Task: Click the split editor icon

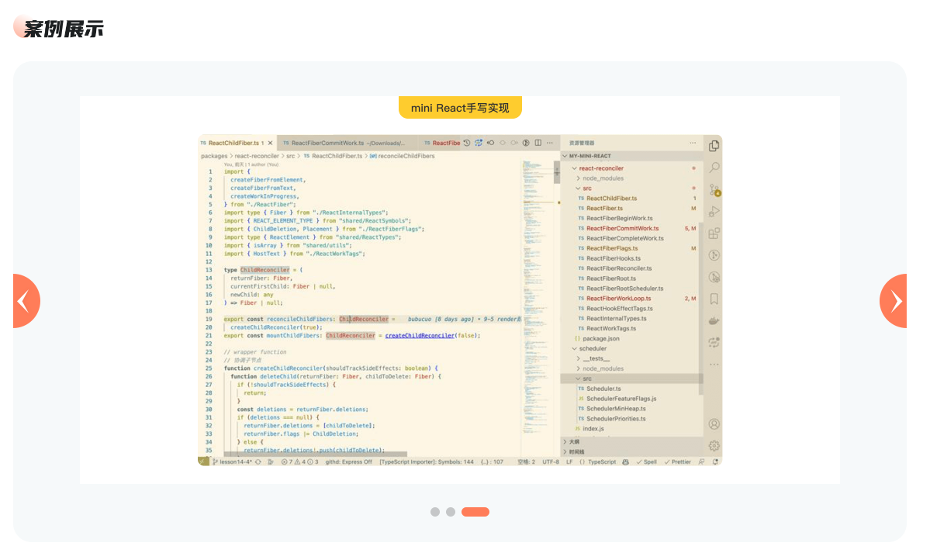Action: point(538,143)
